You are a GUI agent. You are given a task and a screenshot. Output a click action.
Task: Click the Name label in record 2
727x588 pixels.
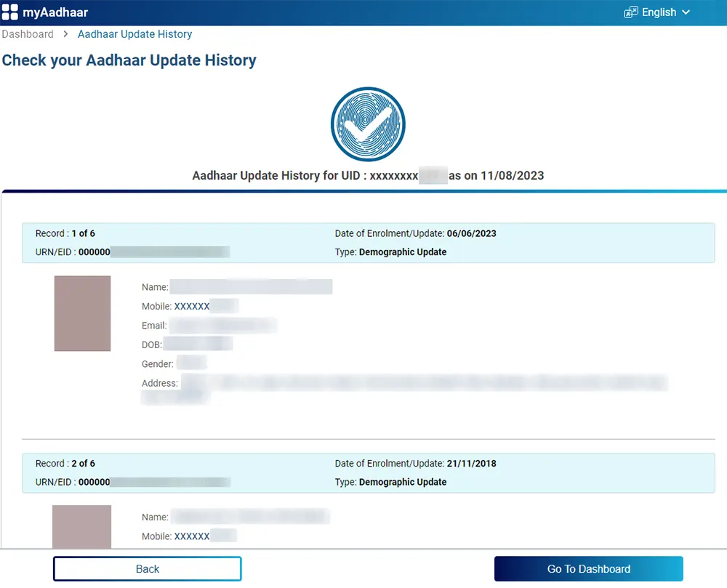[155, 517]
